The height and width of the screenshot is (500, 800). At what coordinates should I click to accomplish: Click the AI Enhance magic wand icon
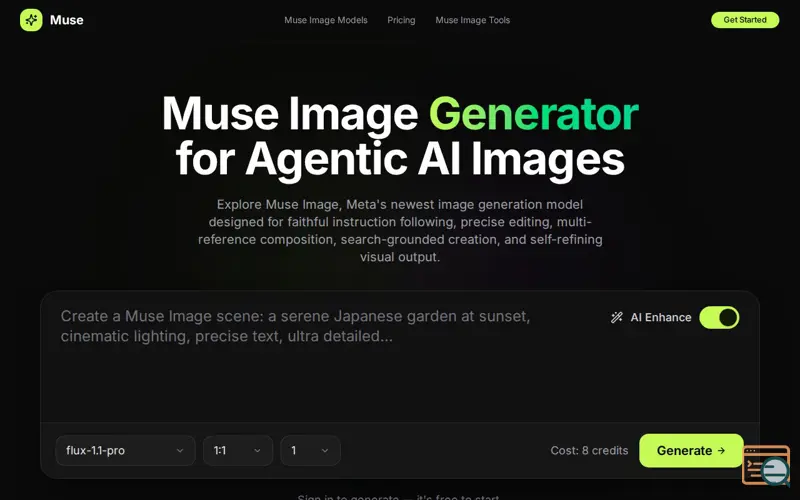(616, 317)
